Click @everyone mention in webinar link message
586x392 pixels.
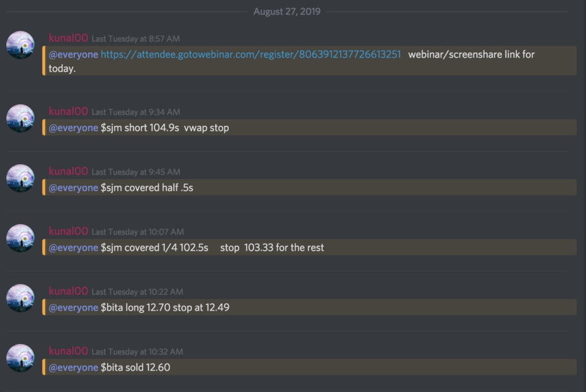[73, 54]
